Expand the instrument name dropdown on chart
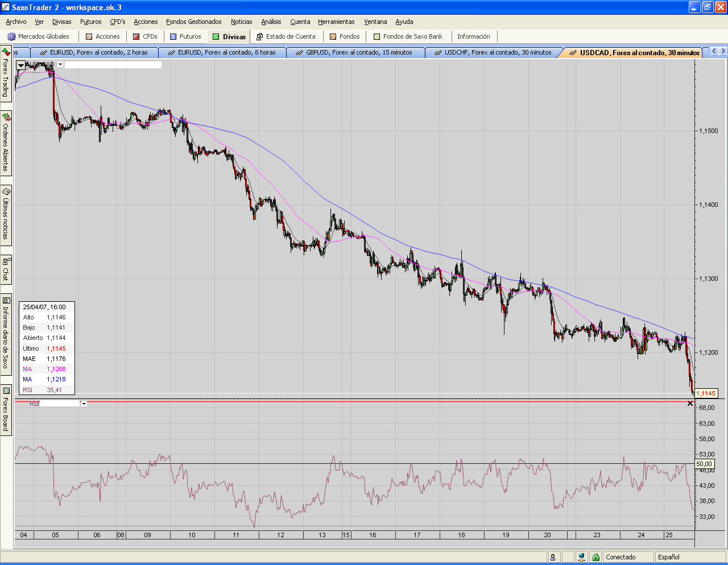Image resolution: width=728 pixels, height=565 pixels. click(x=60, y=65)
